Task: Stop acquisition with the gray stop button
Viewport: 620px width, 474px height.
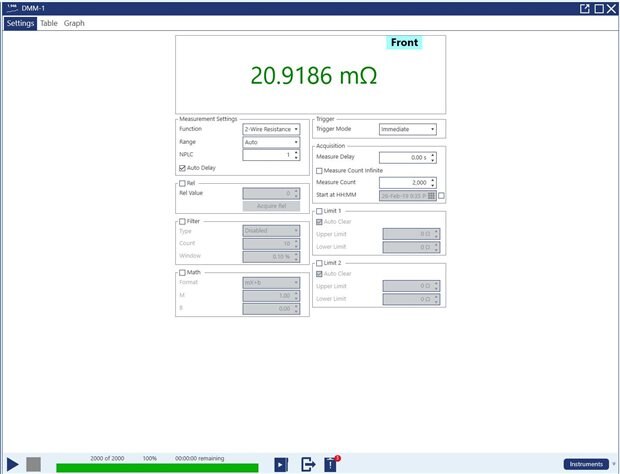Action: pyautogui.click(x=34, y=465)
